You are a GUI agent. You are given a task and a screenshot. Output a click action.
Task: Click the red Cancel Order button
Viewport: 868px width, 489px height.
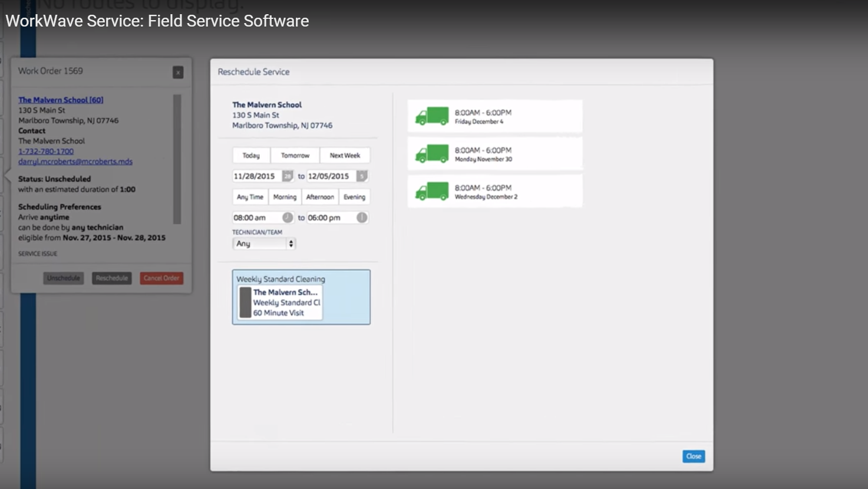[161, 278]
